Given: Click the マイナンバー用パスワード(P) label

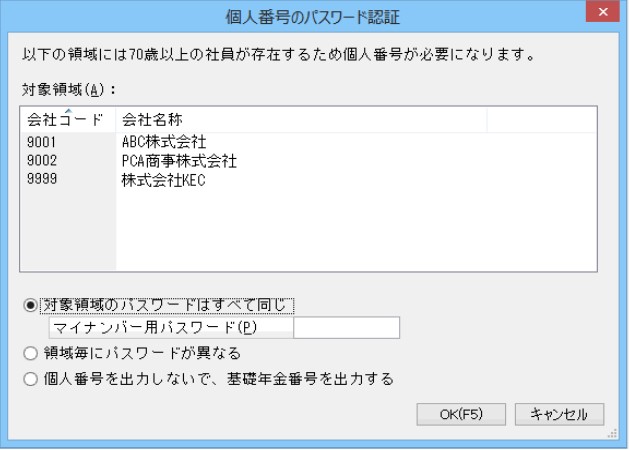Looking at the screenshot, I should [x=170, y=328].
